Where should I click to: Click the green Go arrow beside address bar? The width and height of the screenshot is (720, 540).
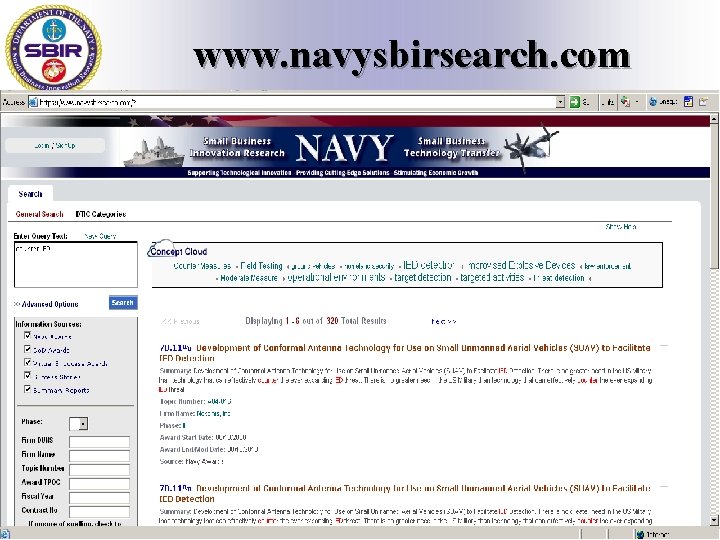pyautogui.click(x=574, y=102)
